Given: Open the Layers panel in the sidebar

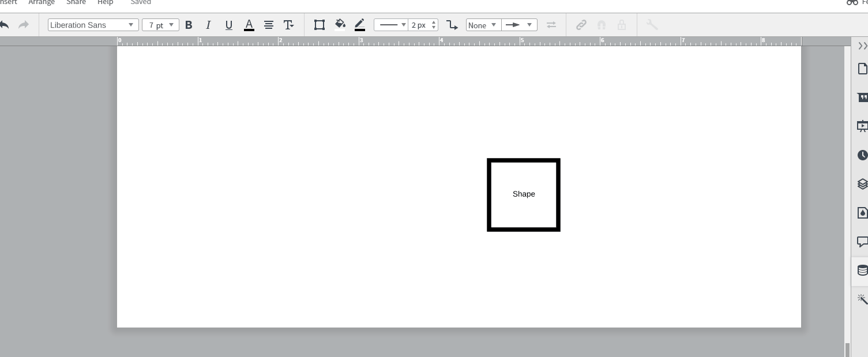Looking at the screenshot, I should (862, 183).
